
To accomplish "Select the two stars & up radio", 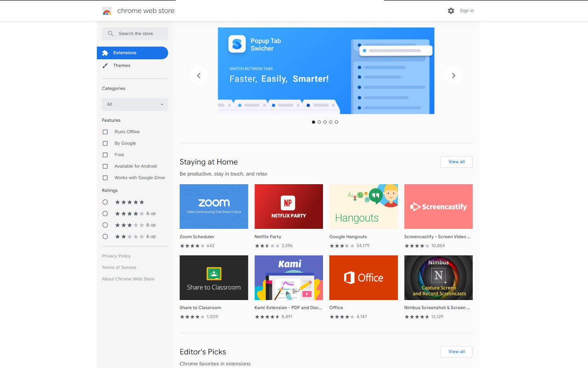I will tap(105, 237).
